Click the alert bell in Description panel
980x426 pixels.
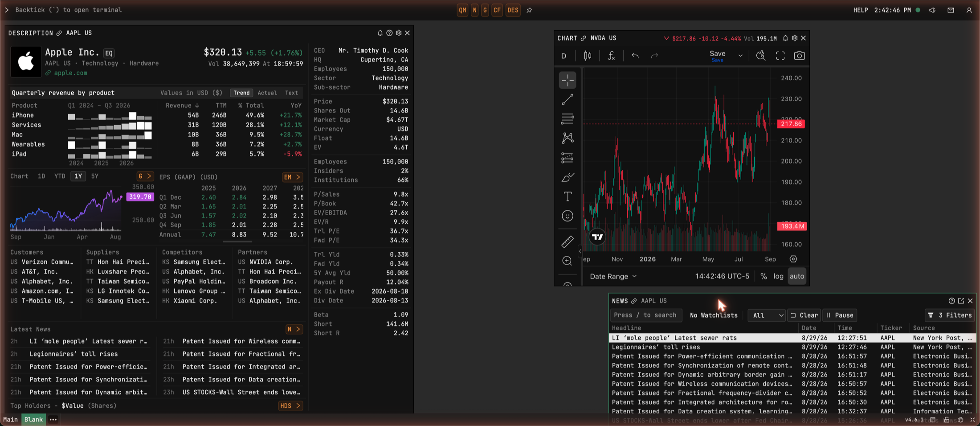pyautogui.click(x=380, y=33)
